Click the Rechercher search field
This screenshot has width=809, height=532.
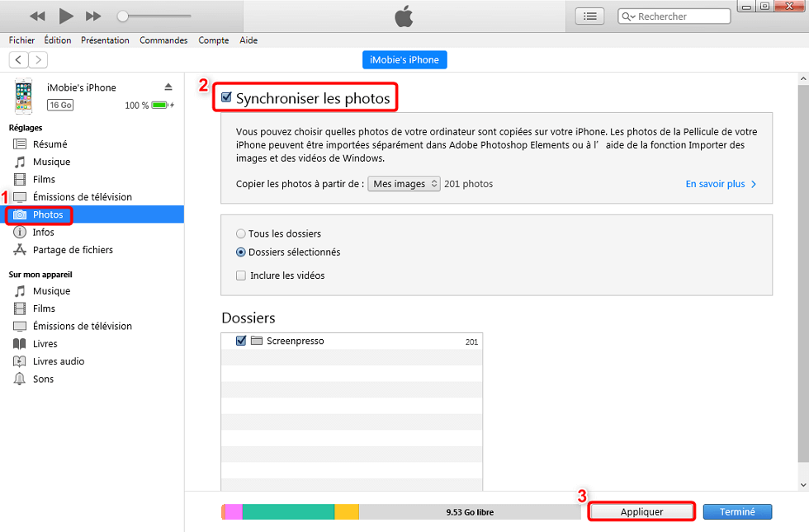click(674, 16)
